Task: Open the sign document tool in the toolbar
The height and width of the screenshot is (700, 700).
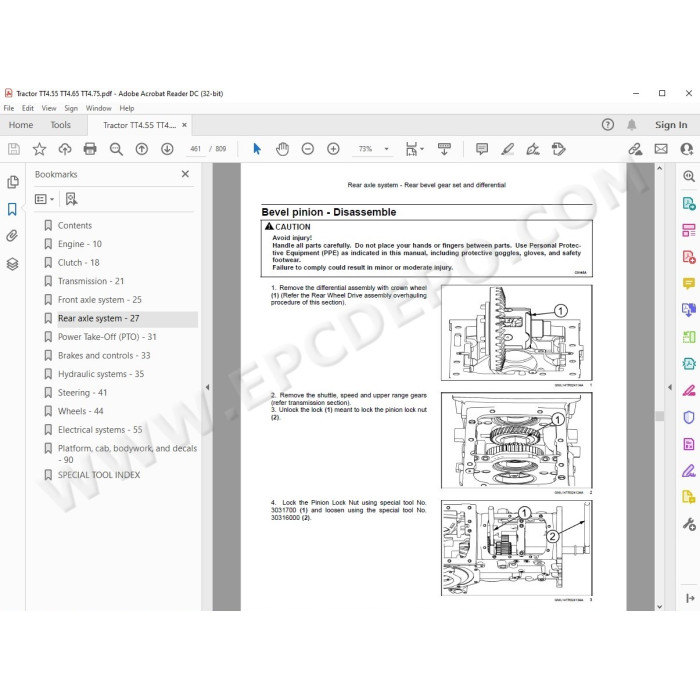Action: point(533,149)
